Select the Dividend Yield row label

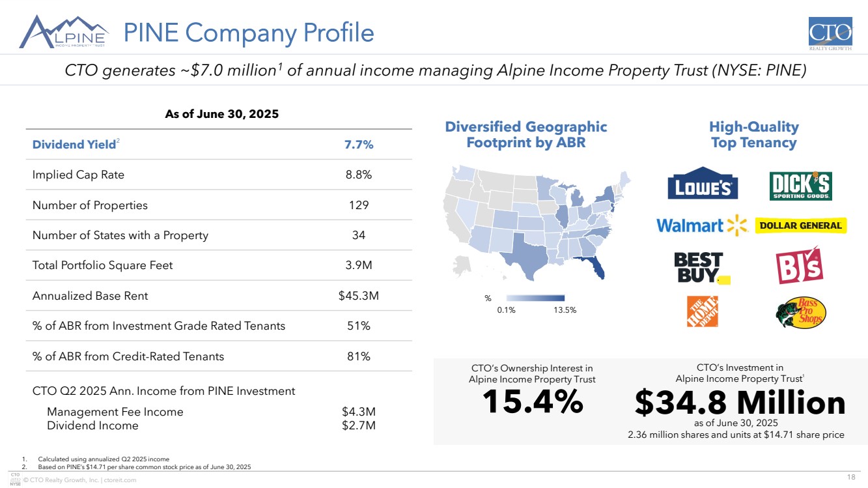74,145
